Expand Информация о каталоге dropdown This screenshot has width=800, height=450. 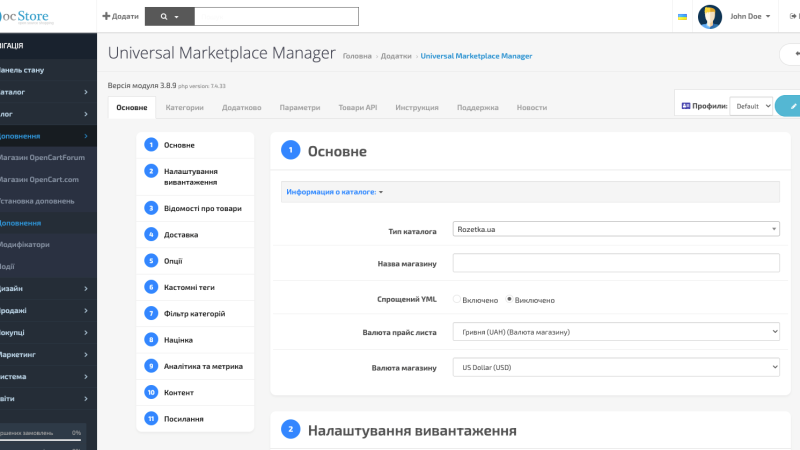pos(335,192)
